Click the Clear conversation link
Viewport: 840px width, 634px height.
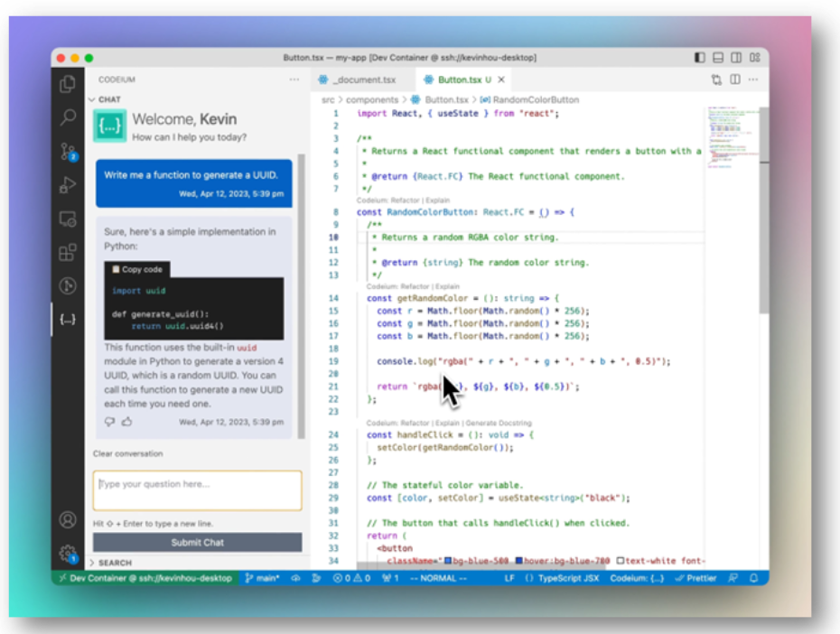pos(128,453)
